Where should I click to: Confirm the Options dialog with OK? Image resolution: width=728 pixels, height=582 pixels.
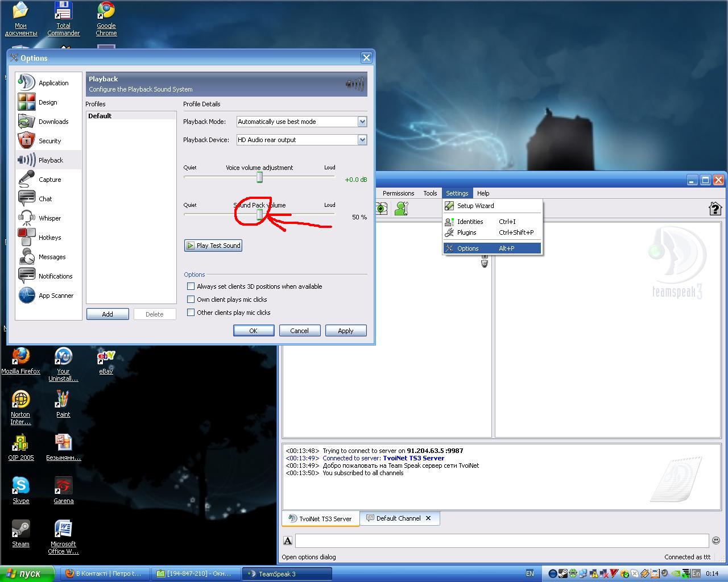254,331
